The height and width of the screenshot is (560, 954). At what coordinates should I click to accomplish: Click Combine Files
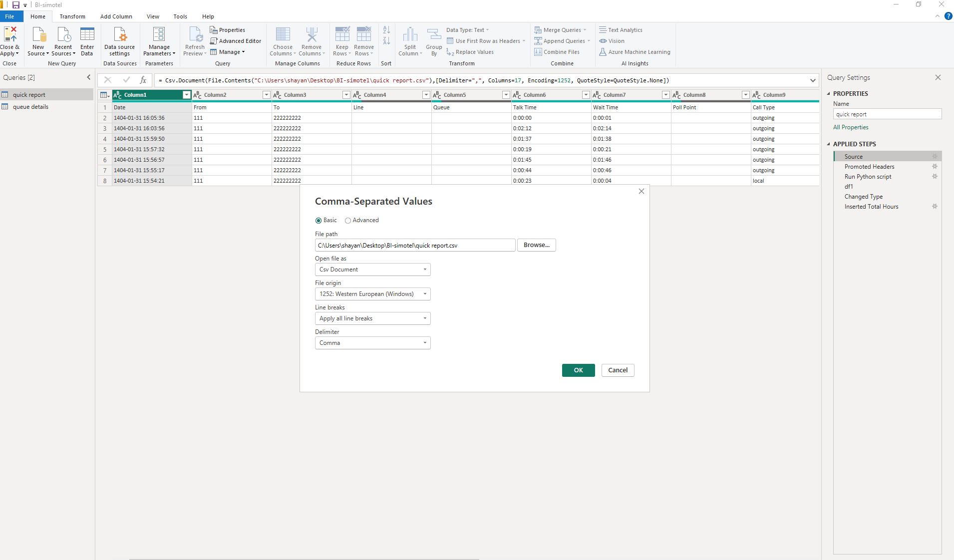click(557, 52)
